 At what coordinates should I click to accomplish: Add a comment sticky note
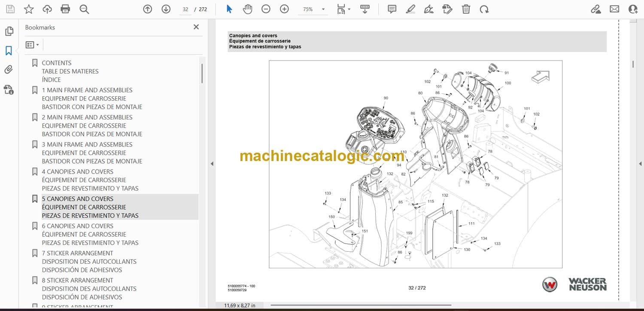pos(392,9)
